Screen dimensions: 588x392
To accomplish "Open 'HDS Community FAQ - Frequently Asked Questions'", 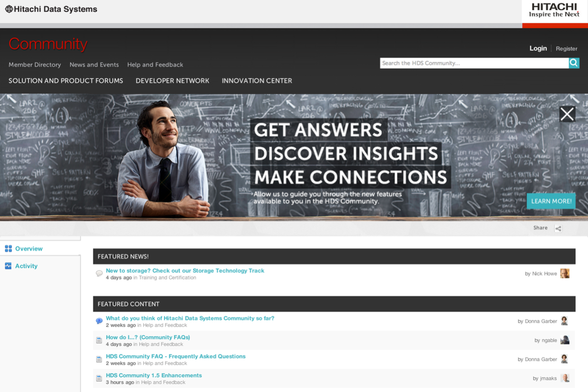I will point(175,356).
